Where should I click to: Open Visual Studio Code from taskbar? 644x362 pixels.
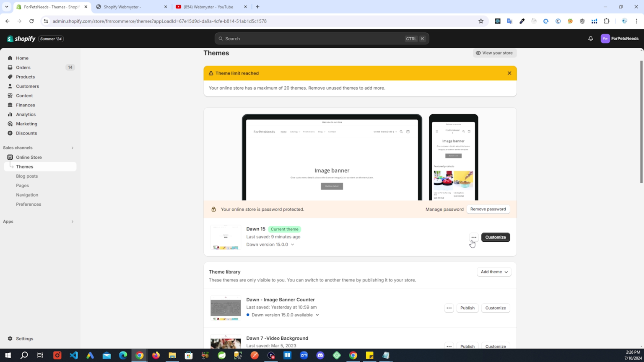(74, 355)
